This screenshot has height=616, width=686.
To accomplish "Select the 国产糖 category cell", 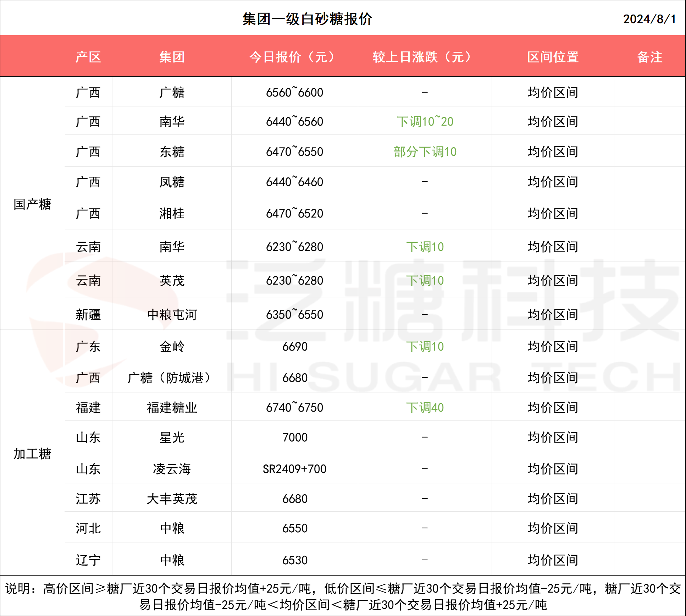I will tap(32, 204).
